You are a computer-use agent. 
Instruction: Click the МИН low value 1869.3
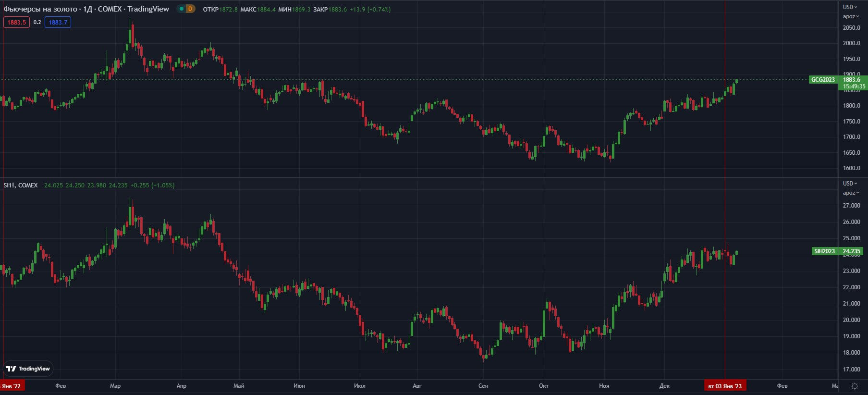pyautogui.click(x=301, y=9)
